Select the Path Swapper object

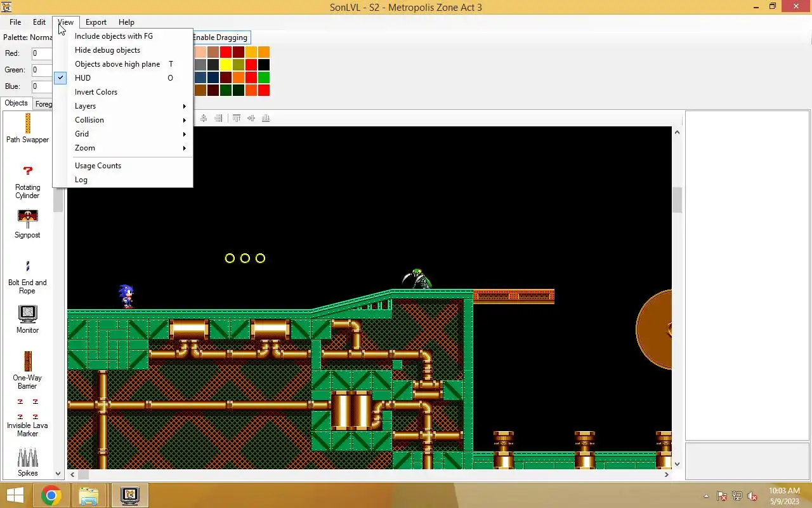point(27,129)
